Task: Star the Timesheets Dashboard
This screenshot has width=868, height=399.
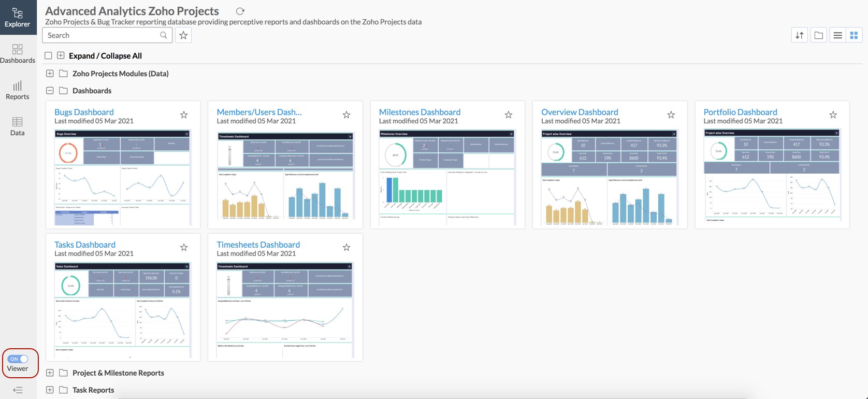Action: point(346,248)
